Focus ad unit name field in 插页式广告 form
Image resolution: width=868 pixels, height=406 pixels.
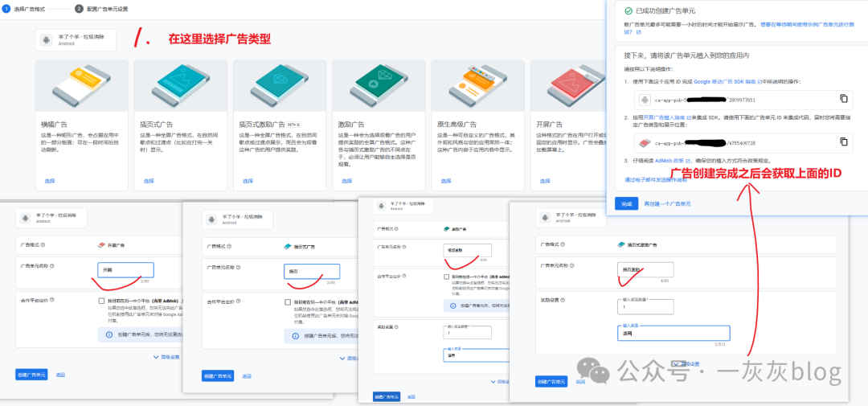tap(312, 272)
